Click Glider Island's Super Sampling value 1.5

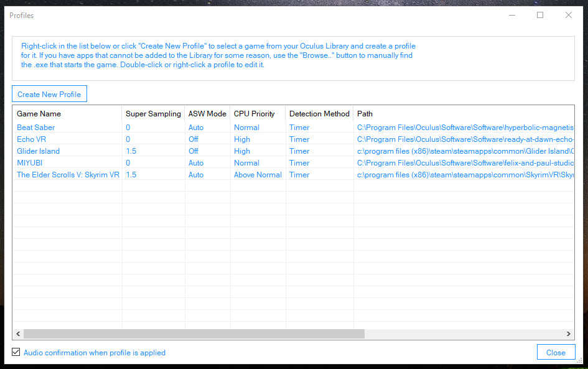coord(131,151)
